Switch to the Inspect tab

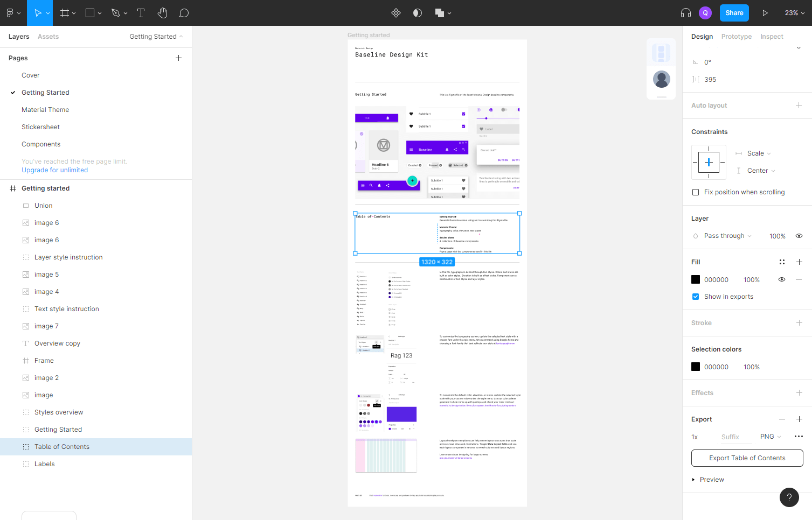click(x=772, y=37)
